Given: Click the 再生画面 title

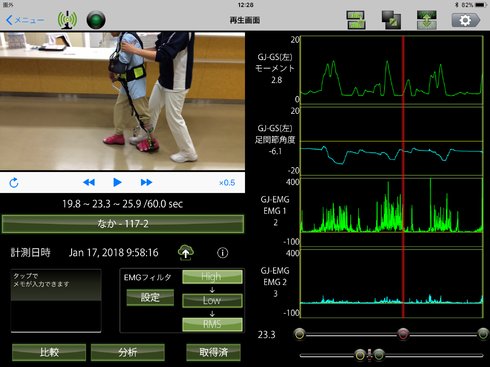Looking at the screenshot, I should click(x=245, y=20).
